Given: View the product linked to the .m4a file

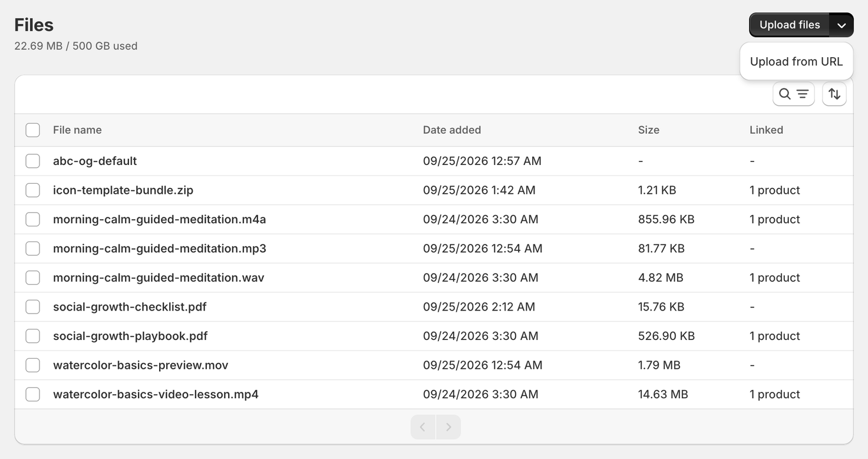Looking at the screenshot, I should coord(775,219).
